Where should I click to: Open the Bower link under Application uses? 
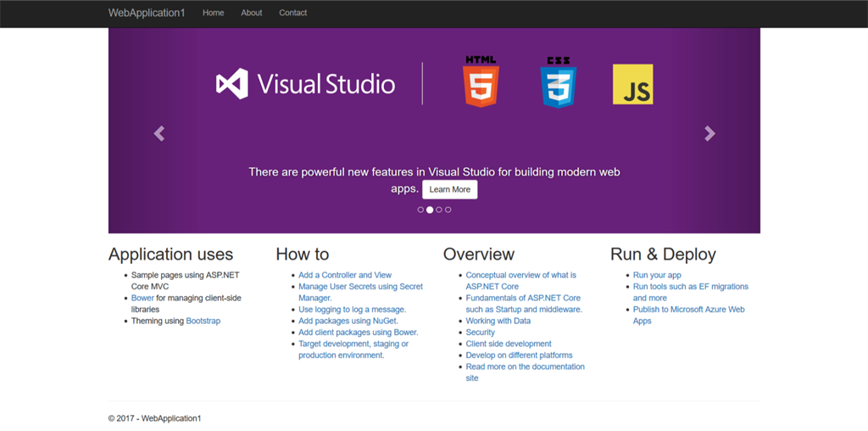point(142,298)
